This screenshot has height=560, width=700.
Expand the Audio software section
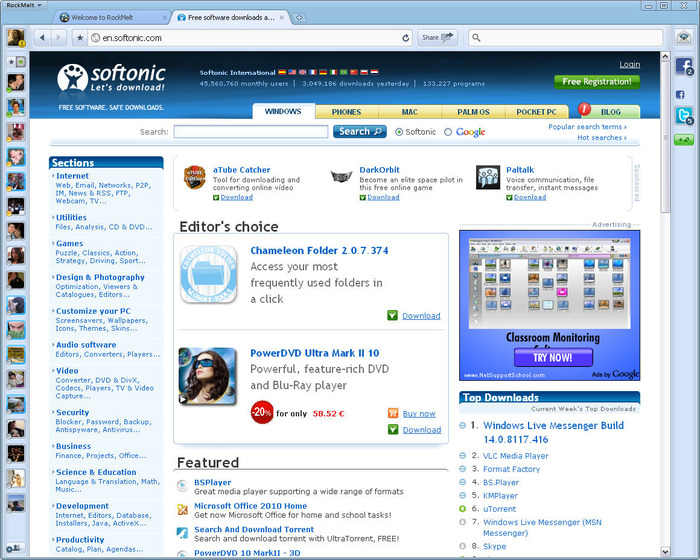(x=86, y=345)
